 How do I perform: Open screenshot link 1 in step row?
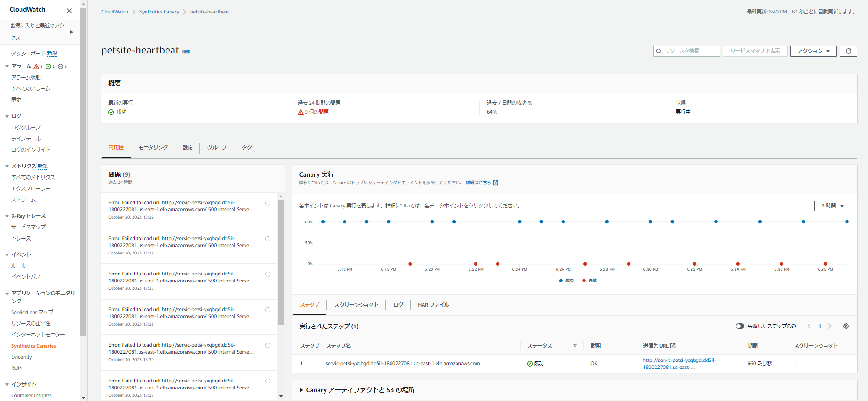point(795,364)
